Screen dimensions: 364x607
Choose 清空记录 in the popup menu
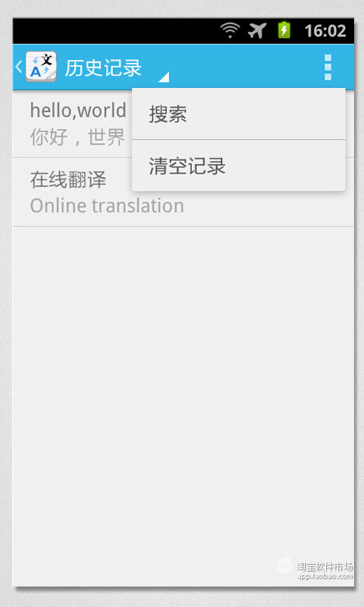tap(238, 166)
